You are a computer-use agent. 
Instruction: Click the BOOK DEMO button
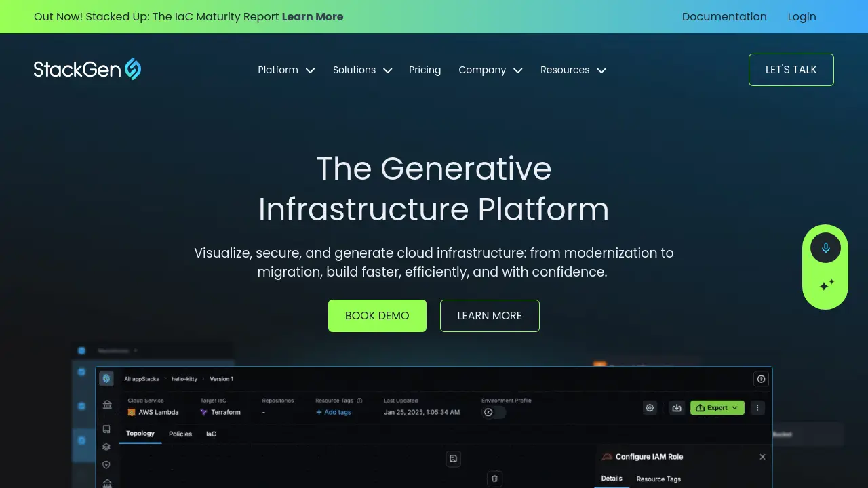coord(377,316)
